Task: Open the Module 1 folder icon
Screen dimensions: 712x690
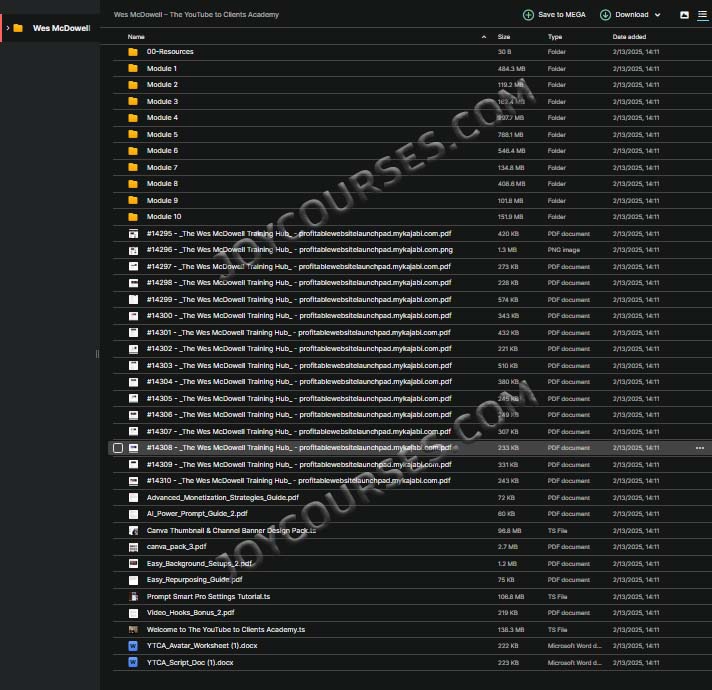Action: 133,69
